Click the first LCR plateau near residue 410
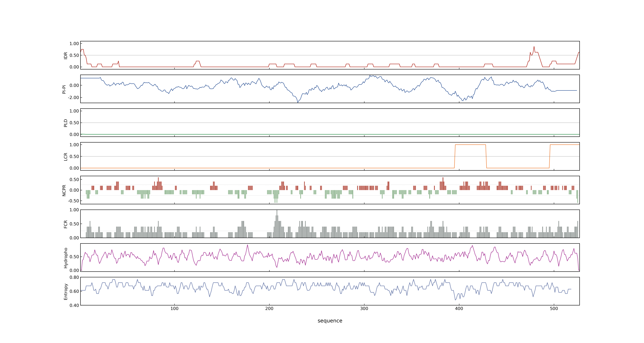The width and height of the screenshot is (644, 343). 470,145
